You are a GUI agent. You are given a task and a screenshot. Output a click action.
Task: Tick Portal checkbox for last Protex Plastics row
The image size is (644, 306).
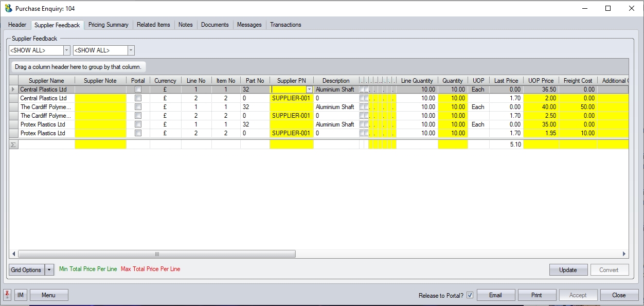point(138,133)
